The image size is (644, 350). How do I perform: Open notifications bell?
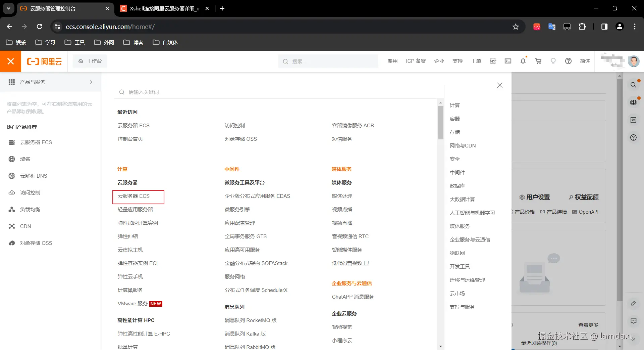click(523, 61)
